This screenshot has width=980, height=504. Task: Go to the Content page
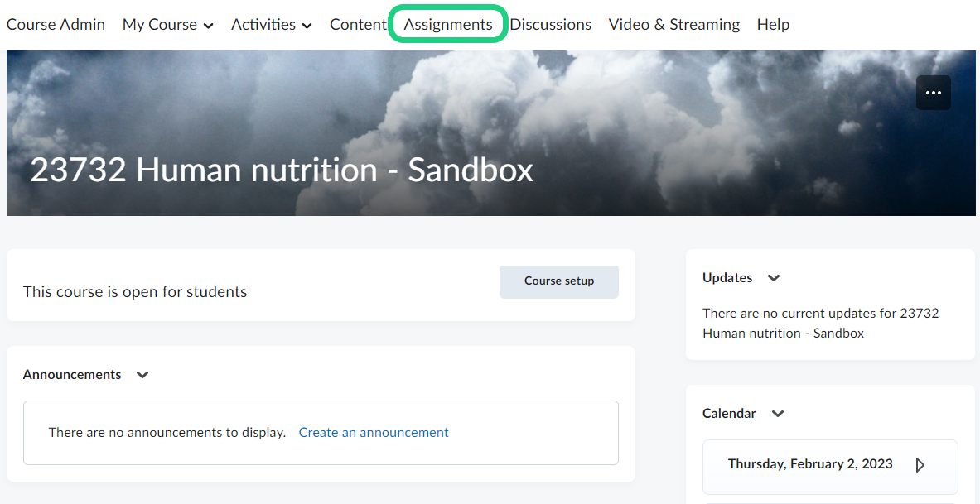pos(358,25)
